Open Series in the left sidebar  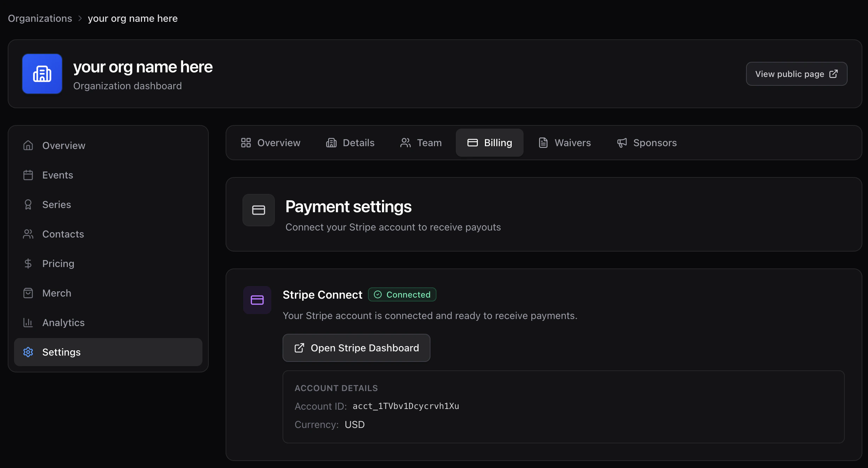tap(108, 204)
